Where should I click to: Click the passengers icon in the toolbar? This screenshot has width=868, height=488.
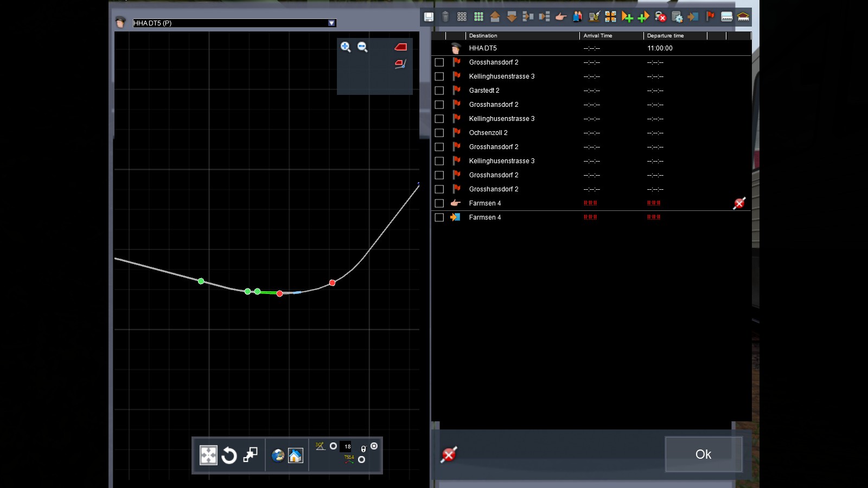[x=577, y=17]
